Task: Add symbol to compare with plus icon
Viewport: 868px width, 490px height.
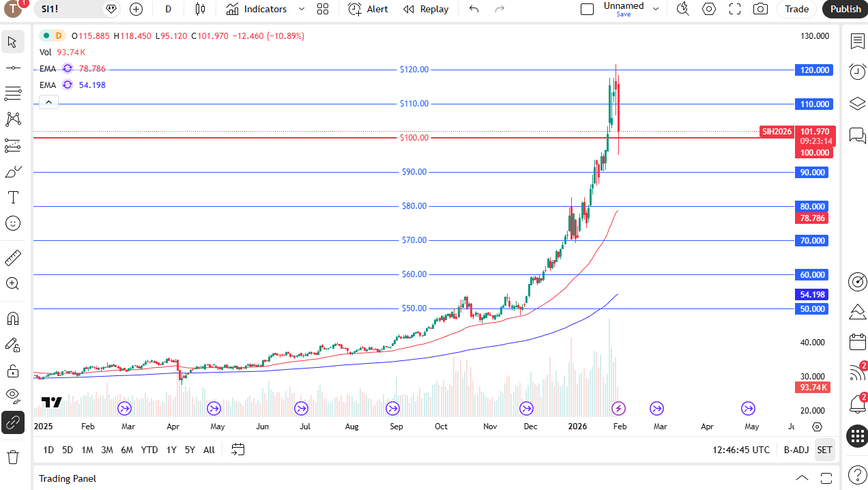Action: click(x=136, y=9)
